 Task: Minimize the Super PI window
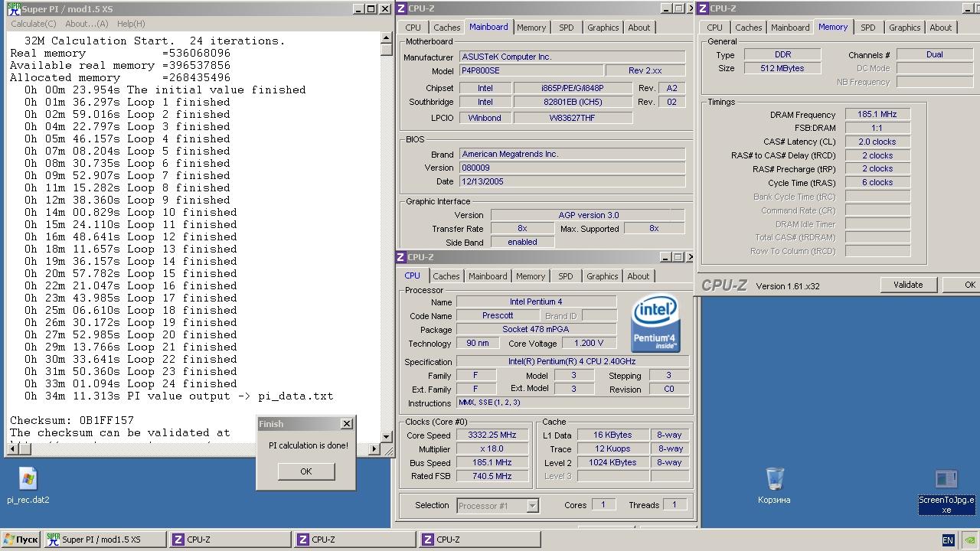(359, 9)
